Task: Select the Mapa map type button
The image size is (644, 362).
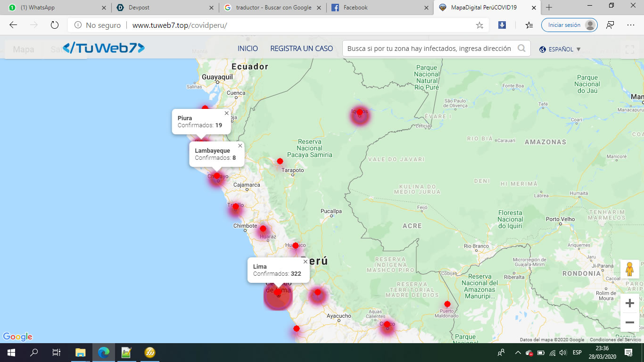Action: (24, 49)
